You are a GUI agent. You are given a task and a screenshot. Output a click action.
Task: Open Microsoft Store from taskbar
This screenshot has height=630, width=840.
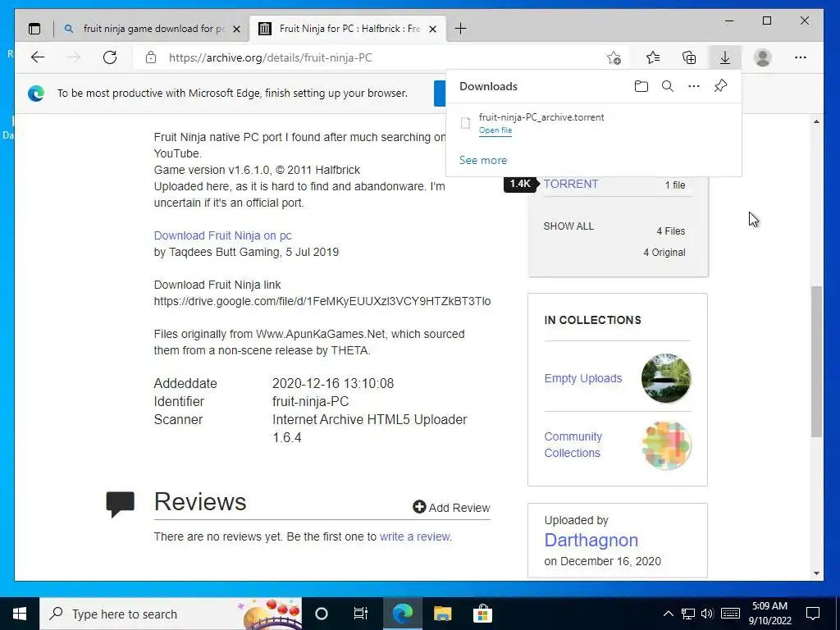click(482, 614)
